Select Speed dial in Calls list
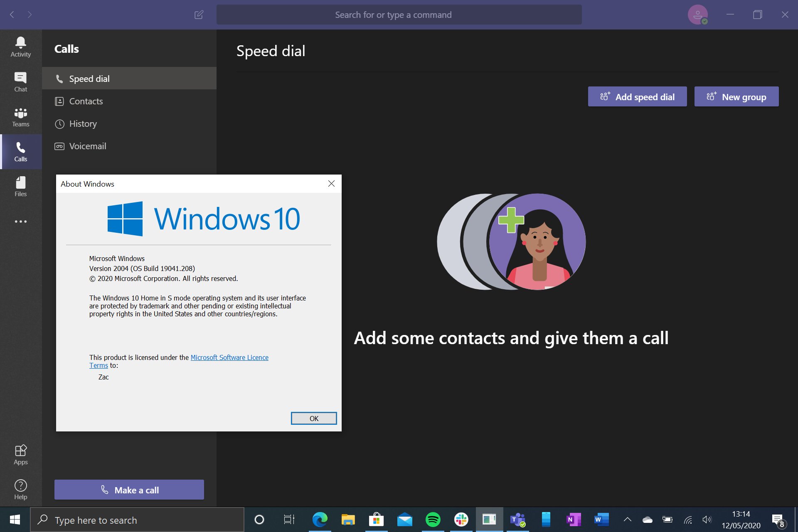The image size is (798, 532). pos(129,79)
